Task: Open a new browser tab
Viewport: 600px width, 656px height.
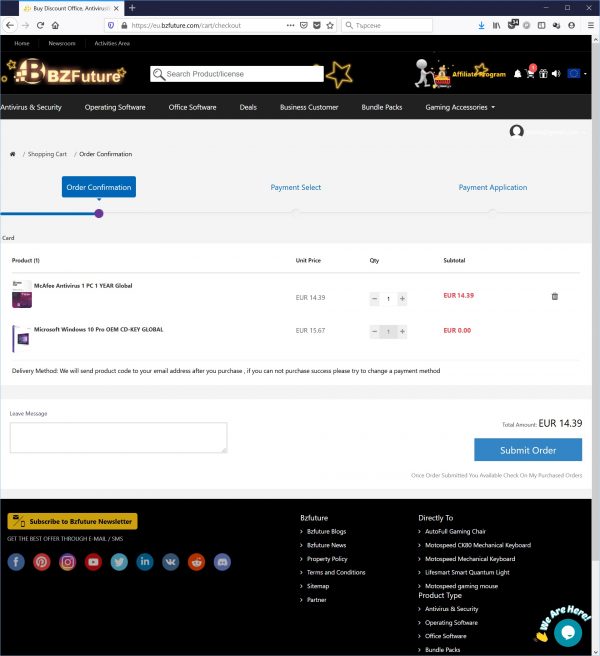Action: coord(132,8)
